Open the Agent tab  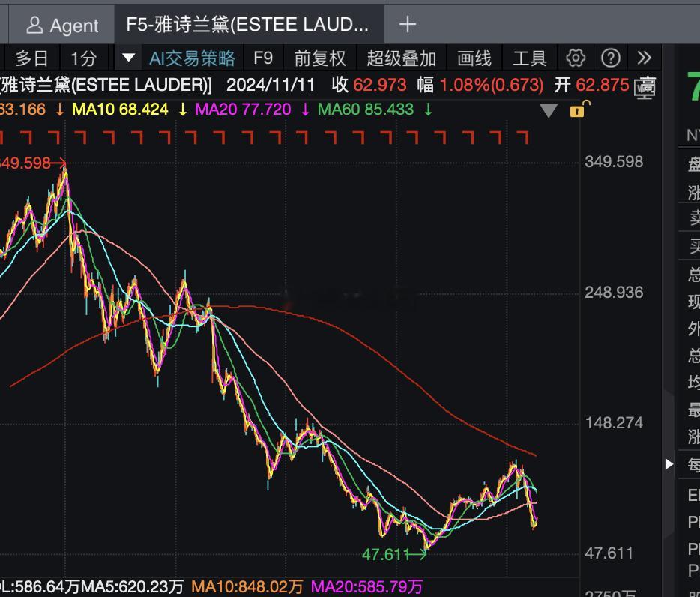click(62, 25)
